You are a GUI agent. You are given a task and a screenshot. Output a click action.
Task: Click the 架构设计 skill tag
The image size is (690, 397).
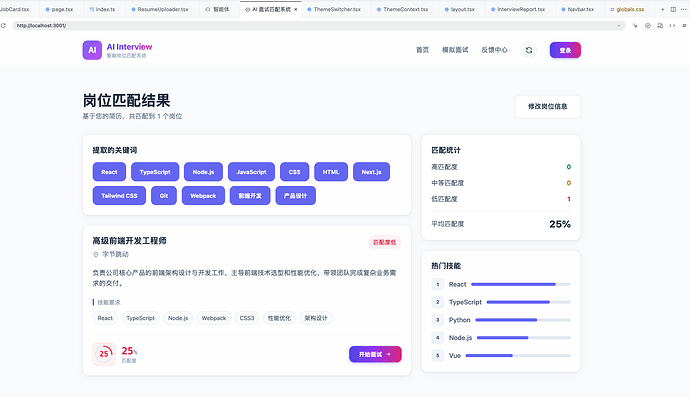(316, 318)
